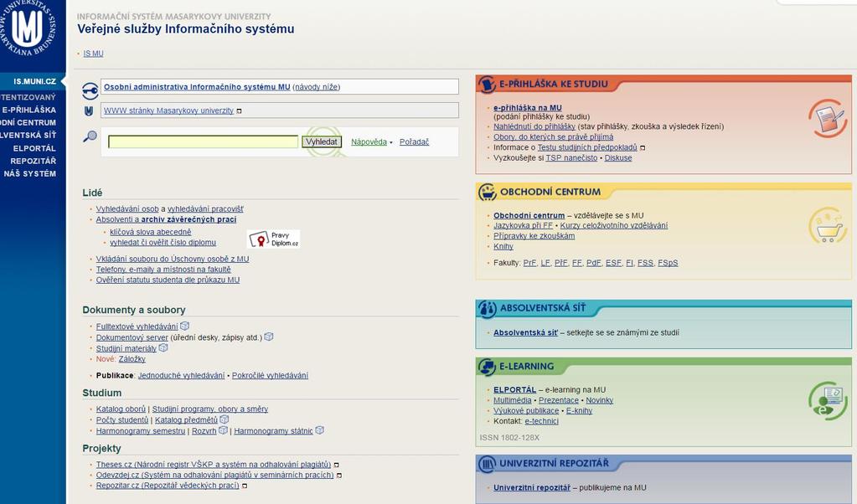Click the magnifying glass search icon
The image size is (857, 504).
click(x=90, y=136)
